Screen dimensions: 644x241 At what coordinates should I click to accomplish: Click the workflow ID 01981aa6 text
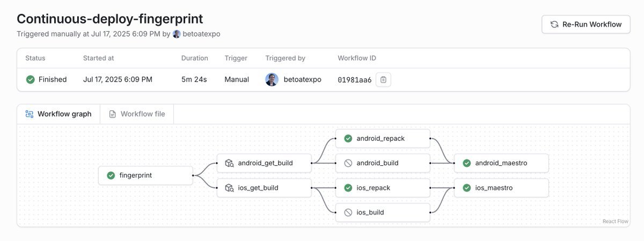click(x=354, y=80)
